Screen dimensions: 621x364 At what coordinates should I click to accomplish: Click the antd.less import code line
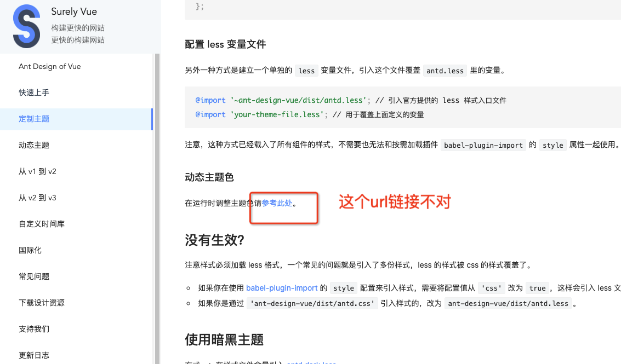[350, 101]
